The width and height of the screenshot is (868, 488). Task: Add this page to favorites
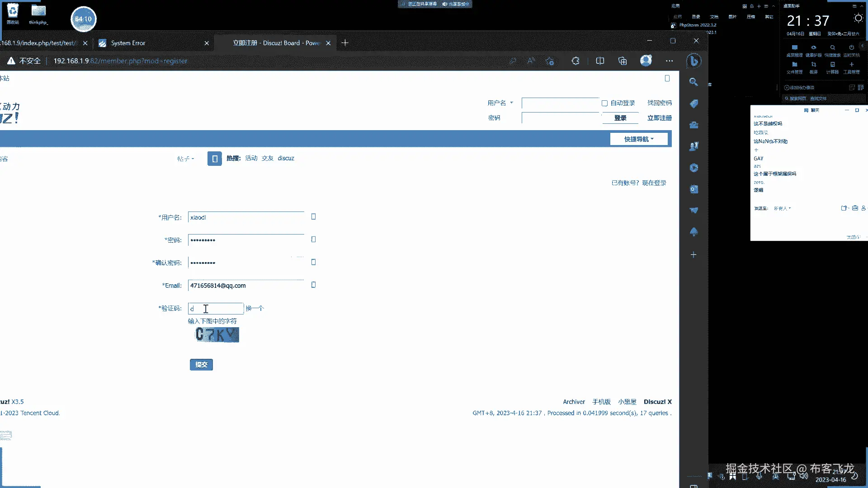550,61
